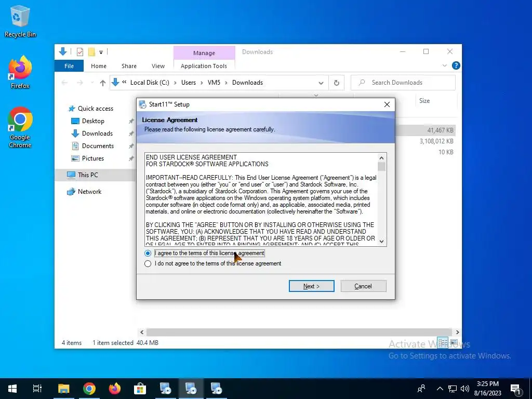Image resolution: width=532 pixels, height=399 pixels.
Task: Click File Explorer taskbar icon
Action: (x=63, y=389)
